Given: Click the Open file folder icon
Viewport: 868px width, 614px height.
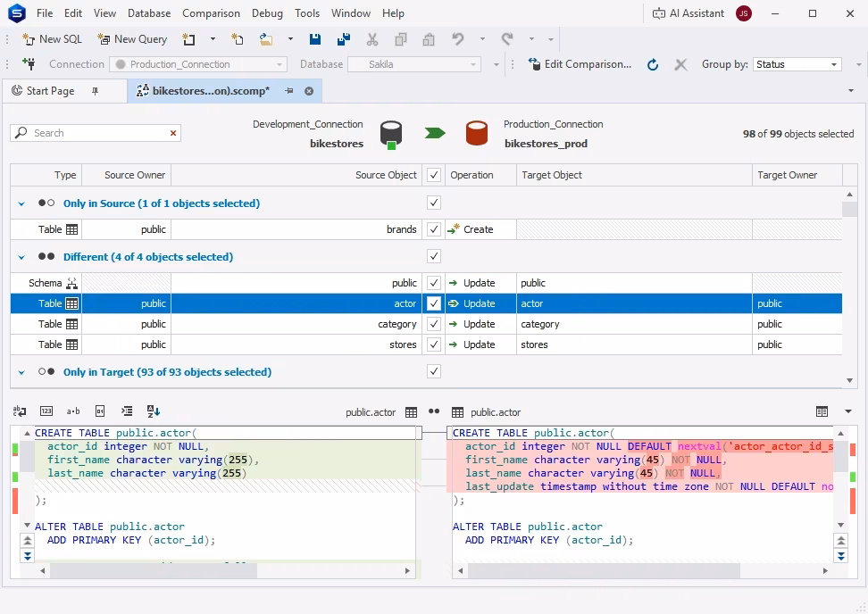Looking at the screenshot, I should coord(266,39).
